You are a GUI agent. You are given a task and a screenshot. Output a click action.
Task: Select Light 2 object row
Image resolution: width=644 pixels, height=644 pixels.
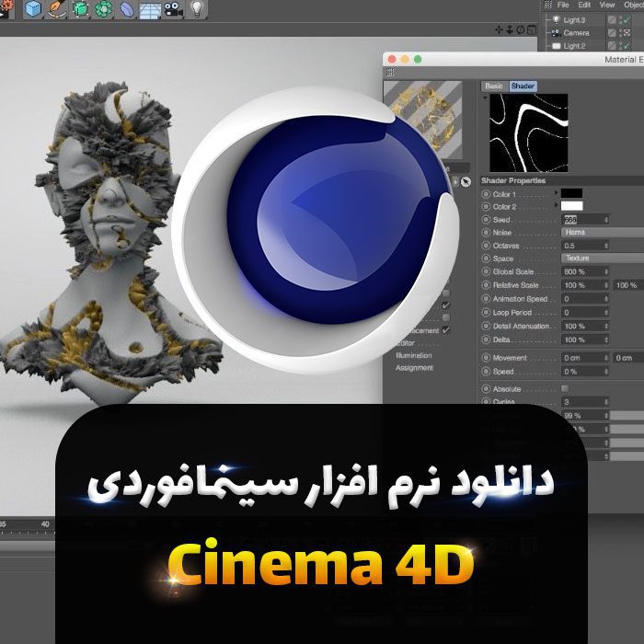point(574,46)
